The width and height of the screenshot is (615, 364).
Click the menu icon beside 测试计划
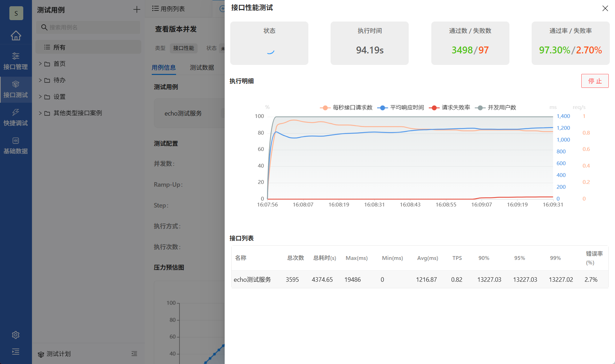point(134,354)
